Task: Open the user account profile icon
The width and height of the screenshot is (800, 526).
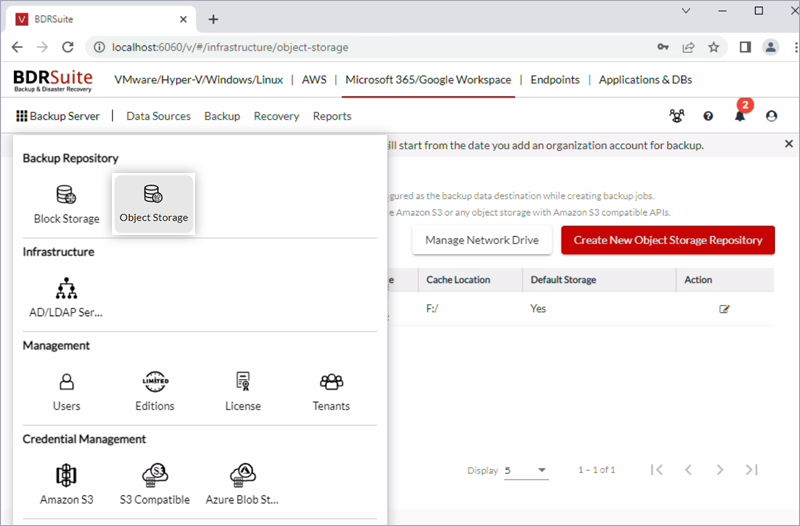Action: 771,116
